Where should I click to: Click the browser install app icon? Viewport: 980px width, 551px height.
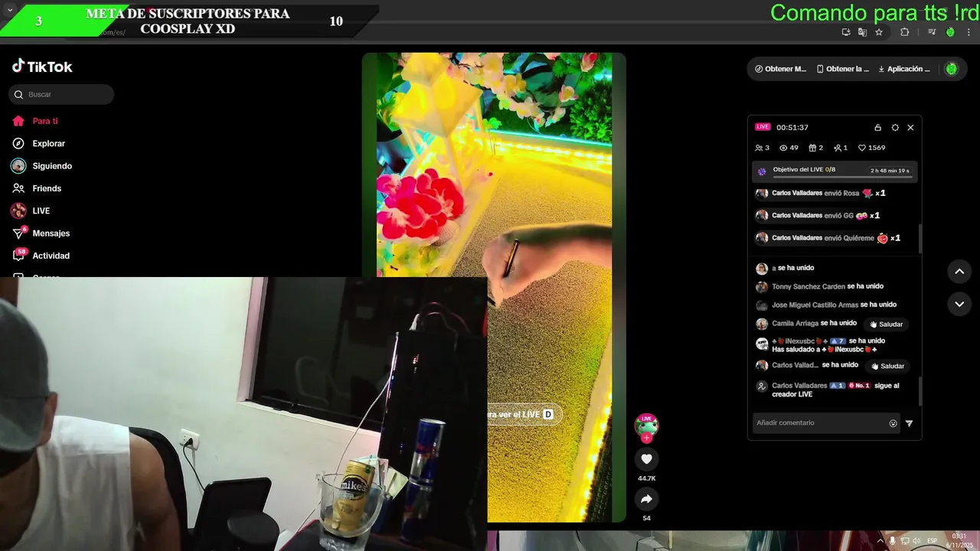(846, 32)
